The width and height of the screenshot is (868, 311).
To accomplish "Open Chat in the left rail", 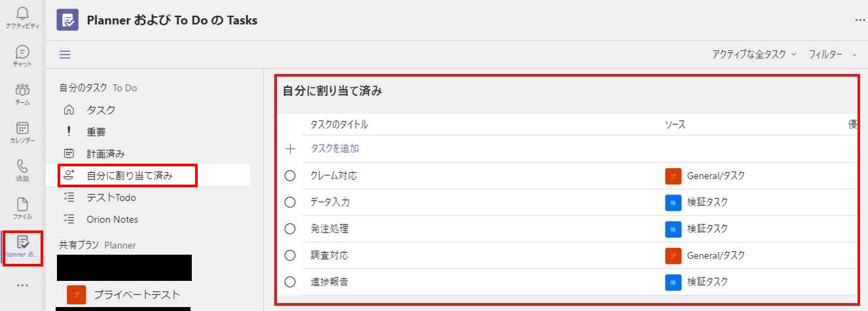I will [22, 52].
